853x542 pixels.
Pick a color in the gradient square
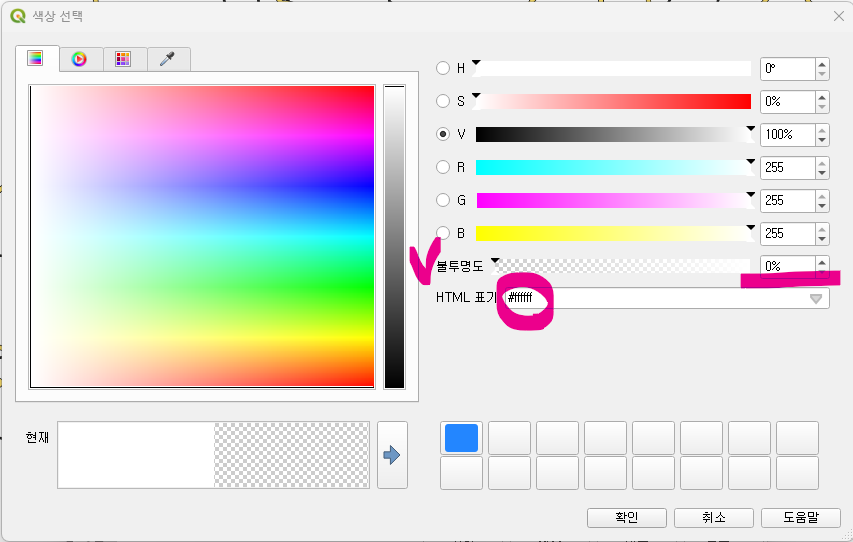202,236
